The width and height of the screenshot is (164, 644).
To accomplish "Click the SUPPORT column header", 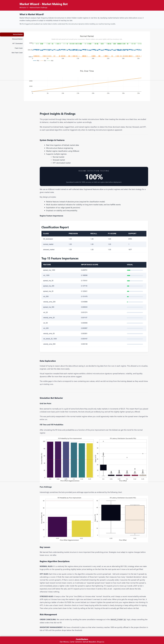I will click(x=132, y=233).
